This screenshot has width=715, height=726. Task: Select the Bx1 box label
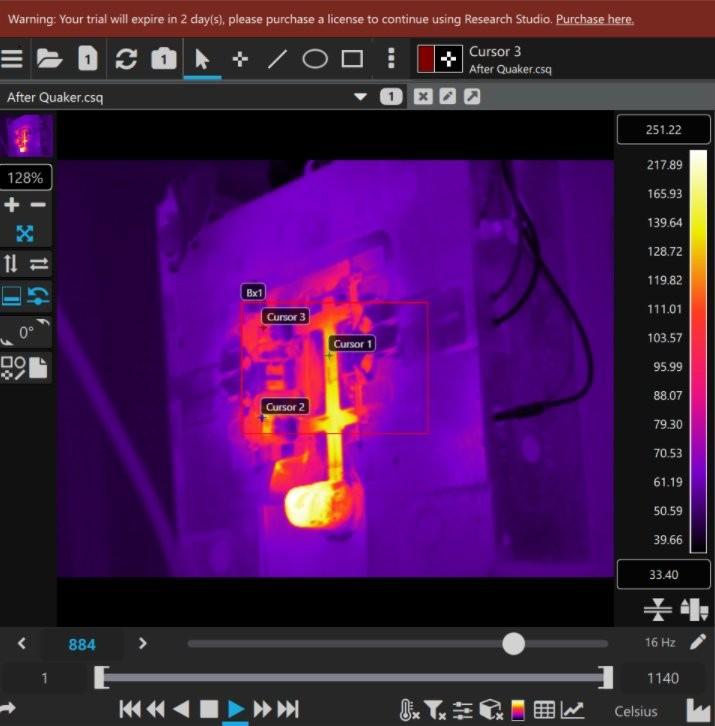(253, 293)
